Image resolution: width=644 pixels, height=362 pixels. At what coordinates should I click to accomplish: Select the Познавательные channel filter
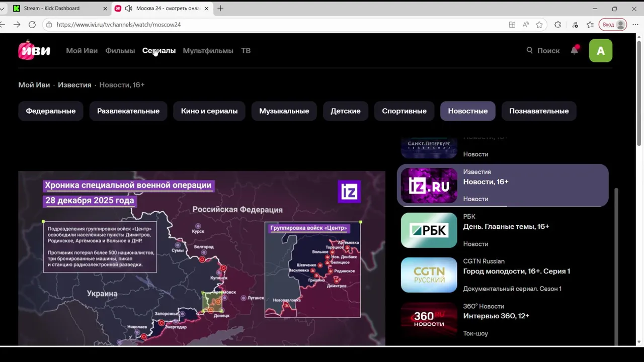[539, 111]
